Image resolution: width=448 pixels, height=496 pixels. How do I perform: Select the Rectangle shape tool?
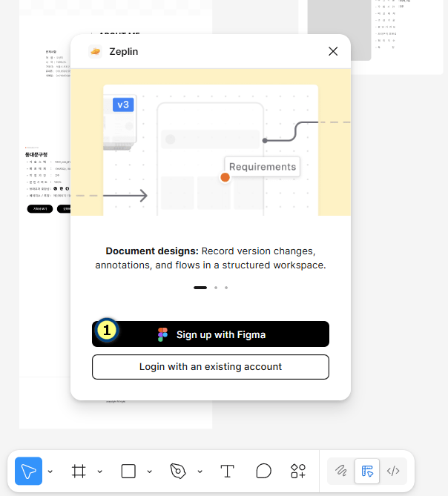point(128,471)
